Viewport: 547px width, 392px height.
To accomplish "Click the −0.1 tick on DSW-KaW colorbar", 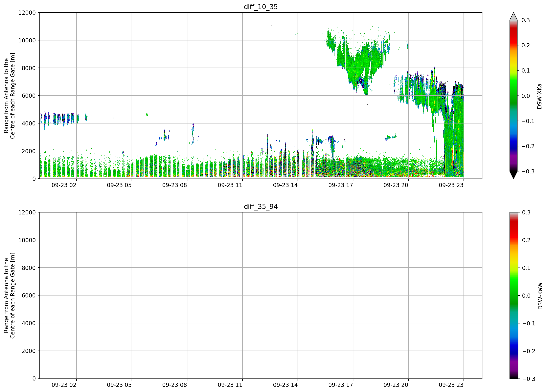I will point(528,323).
